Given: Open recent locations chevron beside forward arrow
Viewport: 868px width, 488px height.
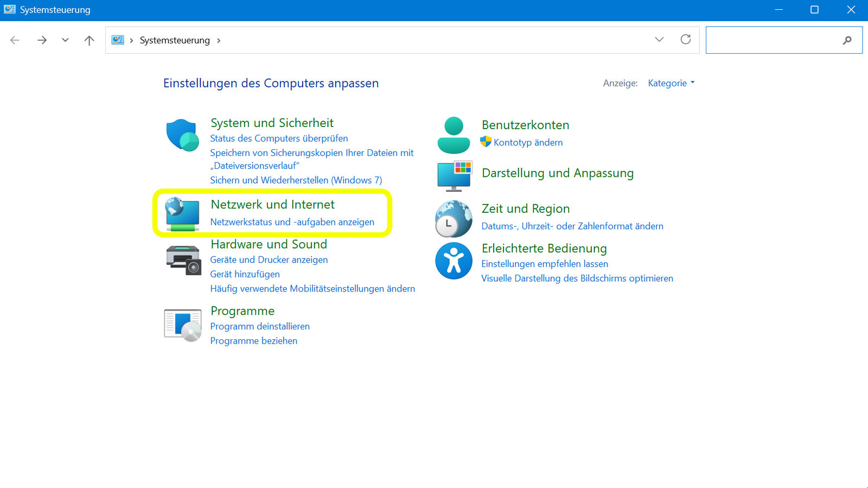Looking at the screenshot, I should click(65, 40).
